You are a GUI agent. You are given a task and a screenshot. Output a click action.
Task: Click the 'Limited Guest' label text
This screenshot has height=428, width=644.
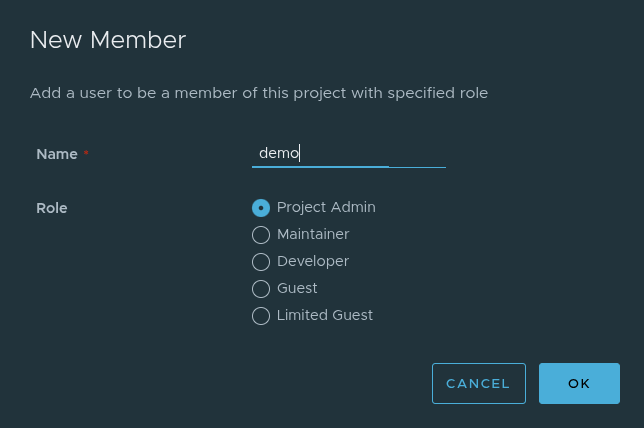click(x=325, y=315)
